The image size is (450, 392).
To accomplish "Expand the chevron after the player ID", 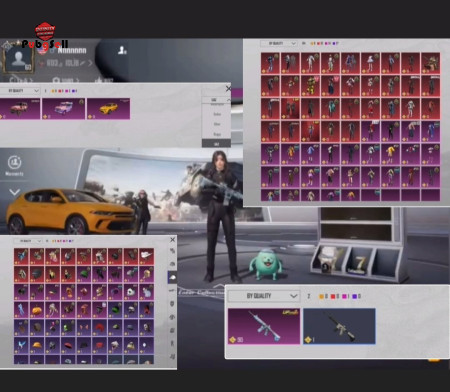I will click(x=90, y=63).
